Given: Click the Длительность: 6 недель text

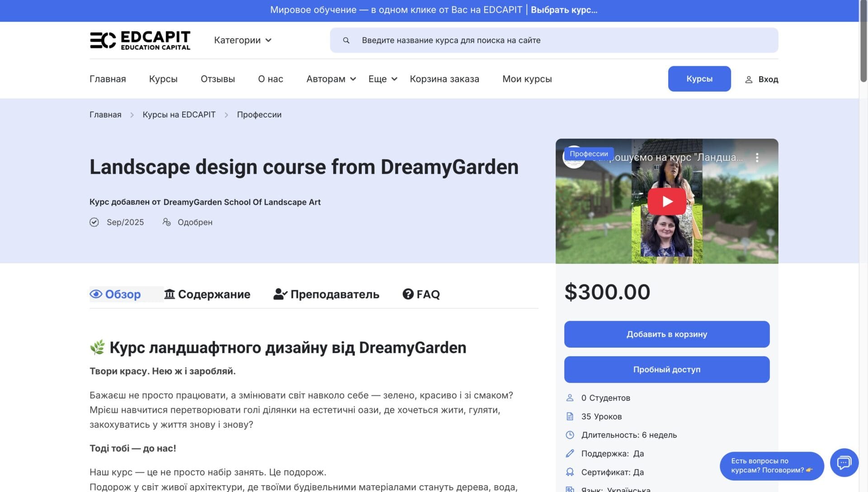Looking at the screenshot, I should pos(629,435).
